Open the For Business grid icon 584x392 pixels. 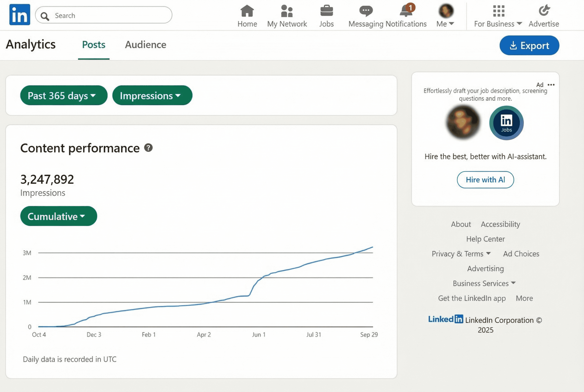499,11
